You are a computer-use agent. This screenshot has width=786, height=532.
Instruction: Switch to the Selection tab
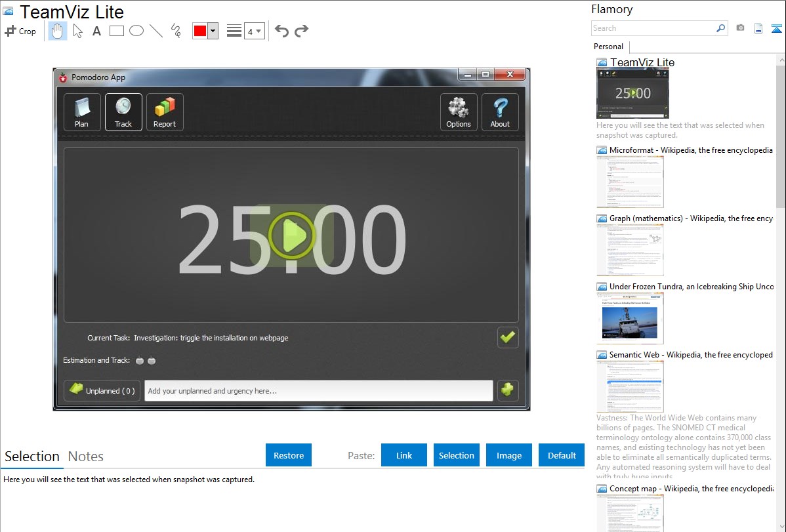coord(32,457)
